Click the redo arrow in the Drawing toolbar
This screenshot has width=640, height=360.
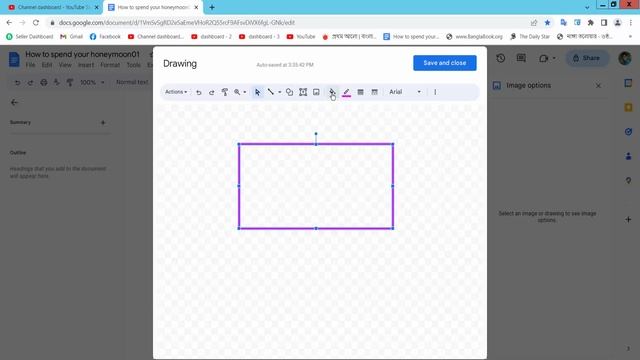[x=211, y=92]
